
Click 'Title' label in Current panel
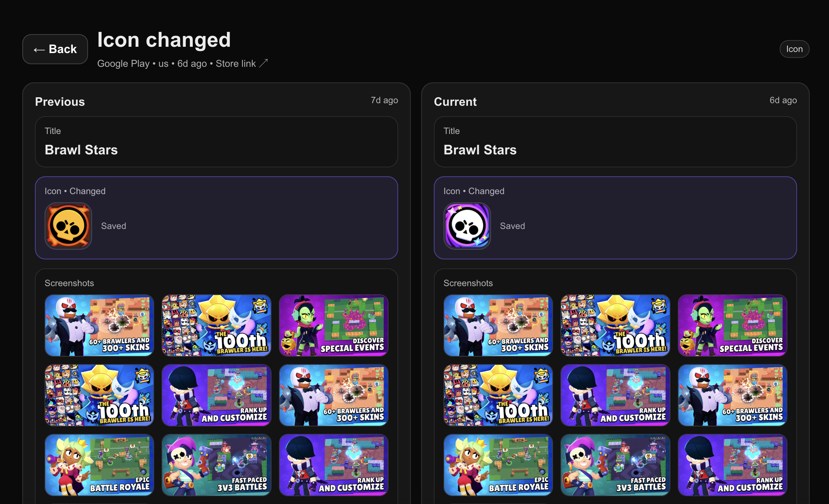(452, 131)
